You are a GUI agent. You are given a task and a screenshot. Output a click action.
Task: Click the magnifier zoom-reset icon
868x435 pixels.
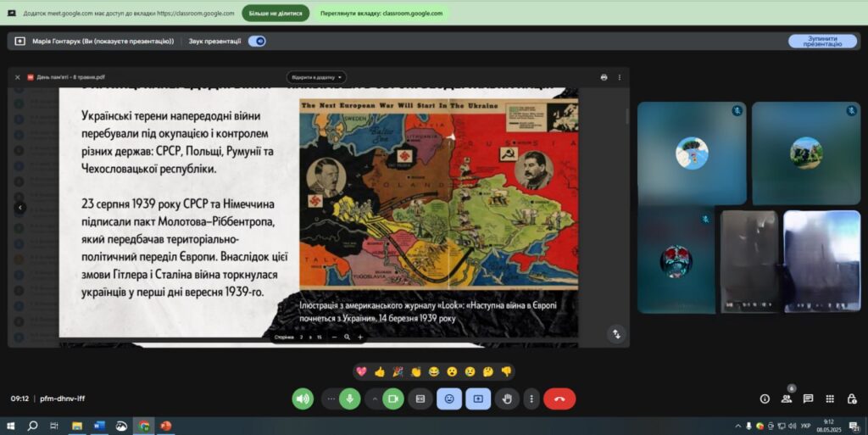(x=347, y=337)
